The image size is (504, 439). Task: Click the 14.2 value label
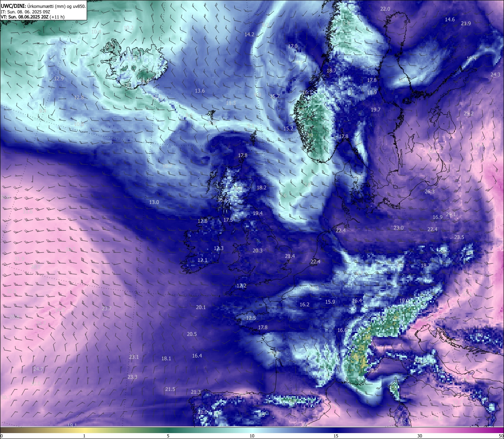(249, 34)
